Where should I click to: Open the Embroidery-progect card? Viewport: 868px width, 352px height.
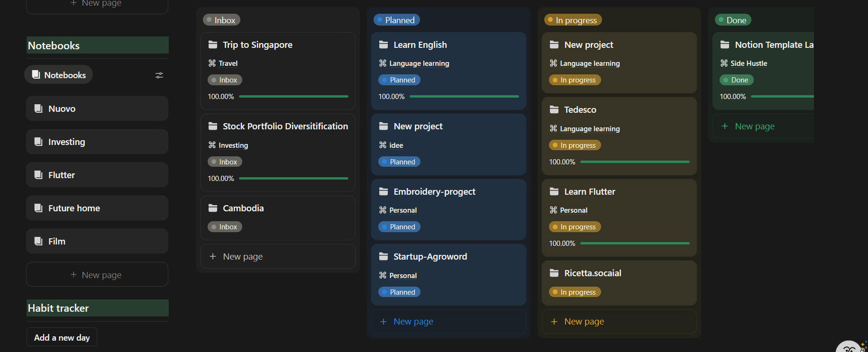coord(434,192)
